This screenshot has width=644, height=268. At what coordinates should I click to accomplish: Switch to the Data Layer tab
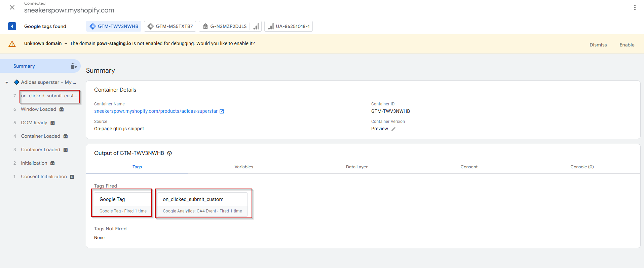[x=357, y=167]
